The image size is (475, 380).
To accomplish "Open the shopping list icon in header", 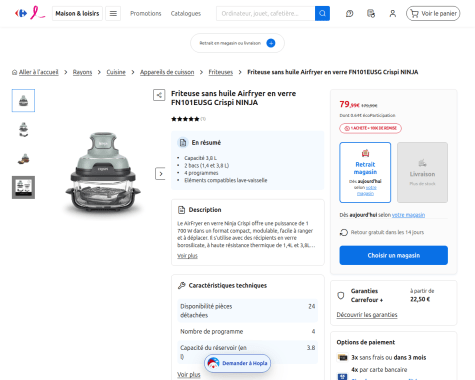I will coord(371,13).
